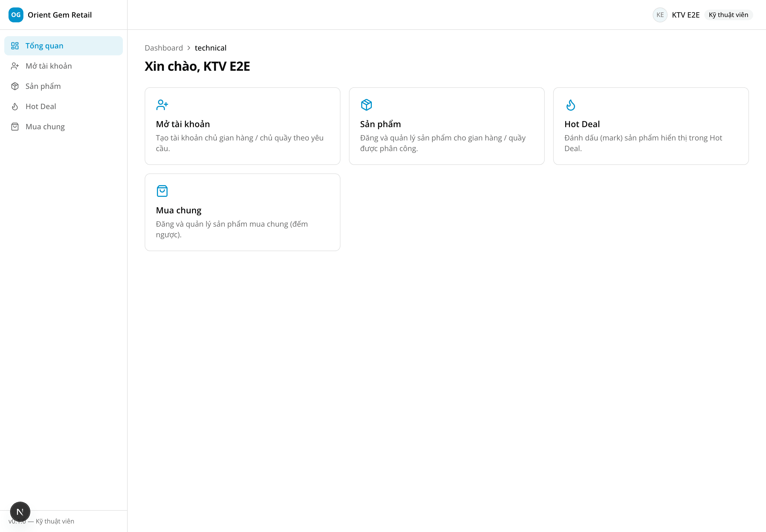Select Mua chung in the sidebar

click(63, 127)
